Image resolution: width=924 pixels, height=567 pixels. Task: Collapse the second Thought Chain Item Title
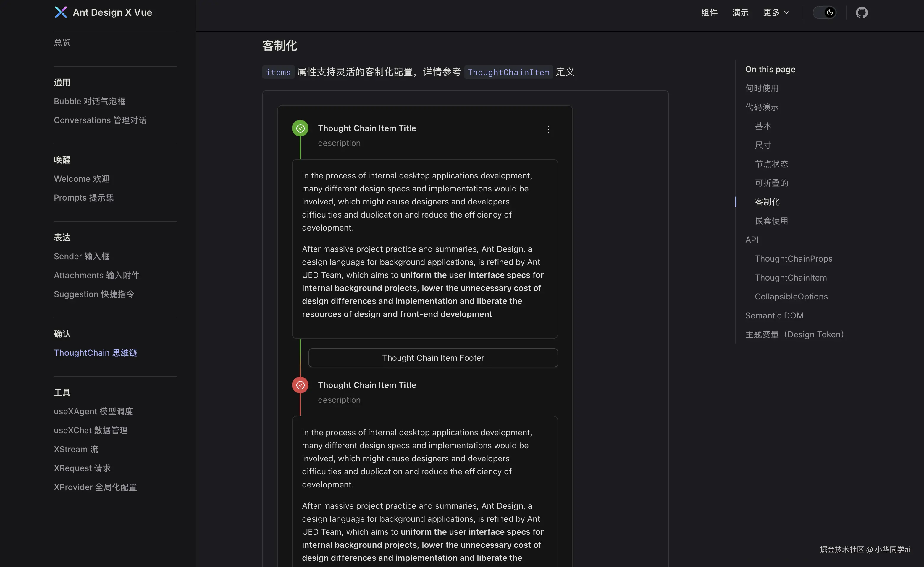pos(367,385)
